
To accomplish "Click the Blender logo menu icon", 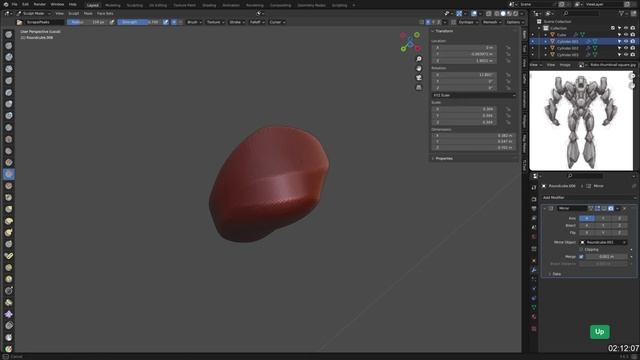I will tap(6, 4).
